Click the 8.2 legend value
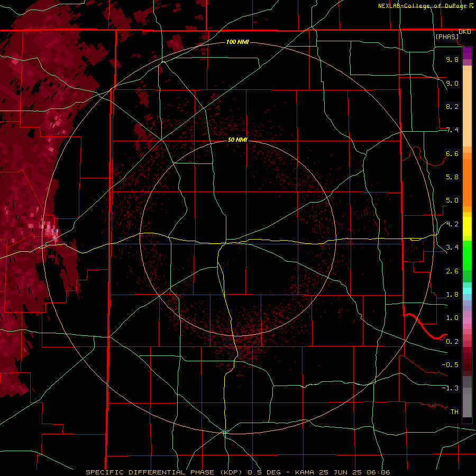Screen dimensions: 476x476 point(452,106)
